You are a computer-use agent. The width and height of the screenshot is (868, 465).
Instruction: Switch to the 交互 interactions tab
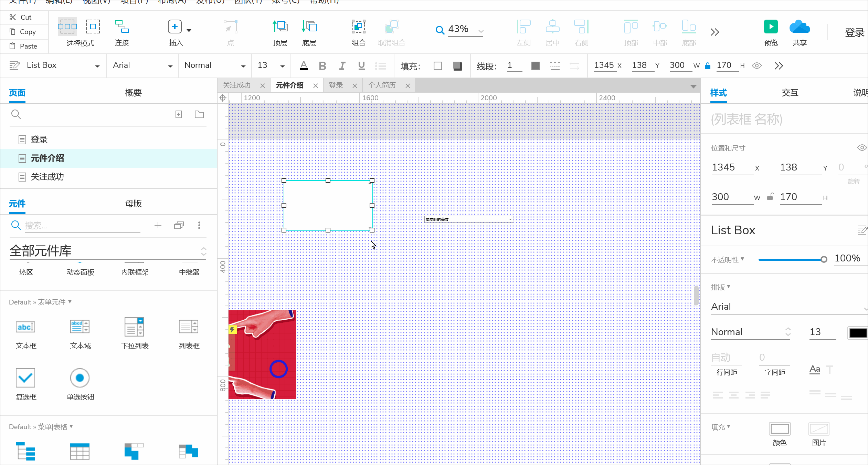coord(790,93)
